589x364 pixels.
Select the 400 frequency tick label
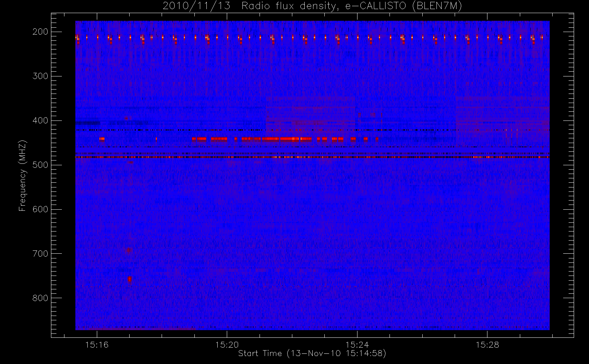pyautogui.click(x=40, y=120)
